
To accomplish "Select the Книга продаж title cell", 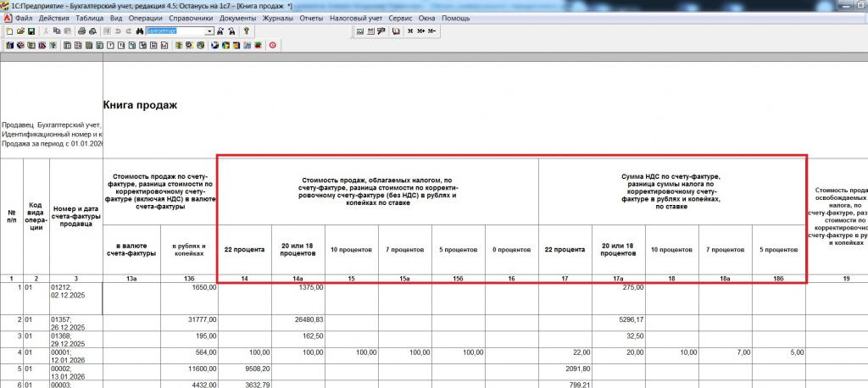I will 140,105.
